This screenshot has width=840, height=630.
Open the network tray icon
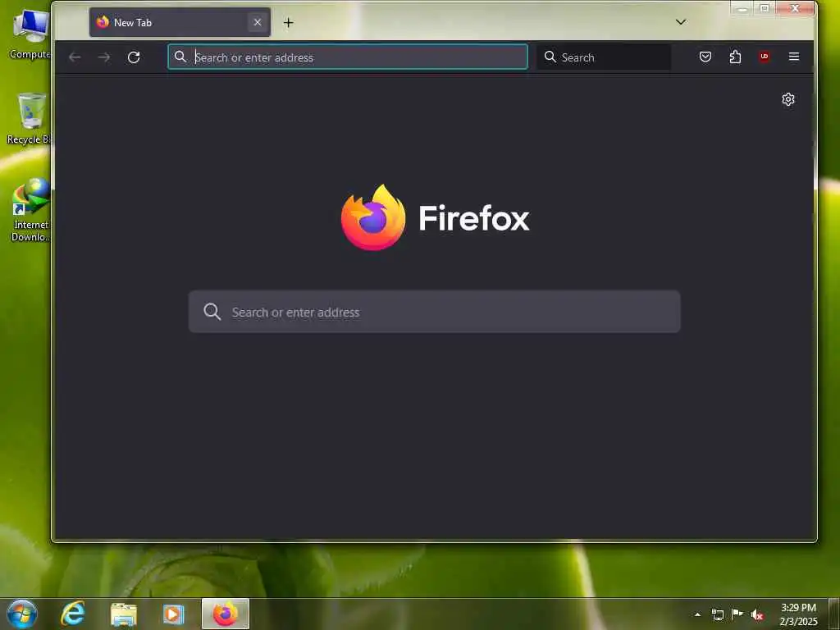coord(717,614)
